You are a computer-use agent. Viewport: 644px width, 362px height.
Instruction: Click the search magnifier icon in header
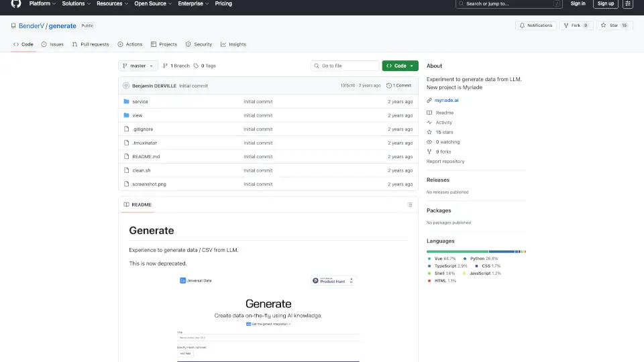461,4
